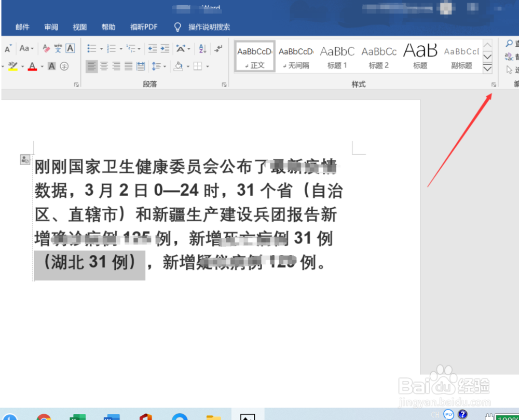Expand the Borders dropdown arrow
The height and width of the screenshot is (420, 519).
click(x=208, y=66)
